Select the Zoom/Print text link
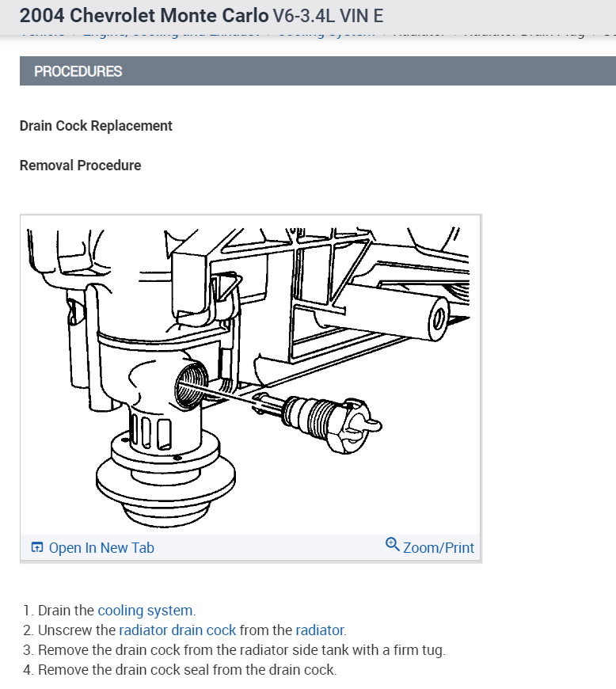616x689 pixels. (x=439, y=547)
